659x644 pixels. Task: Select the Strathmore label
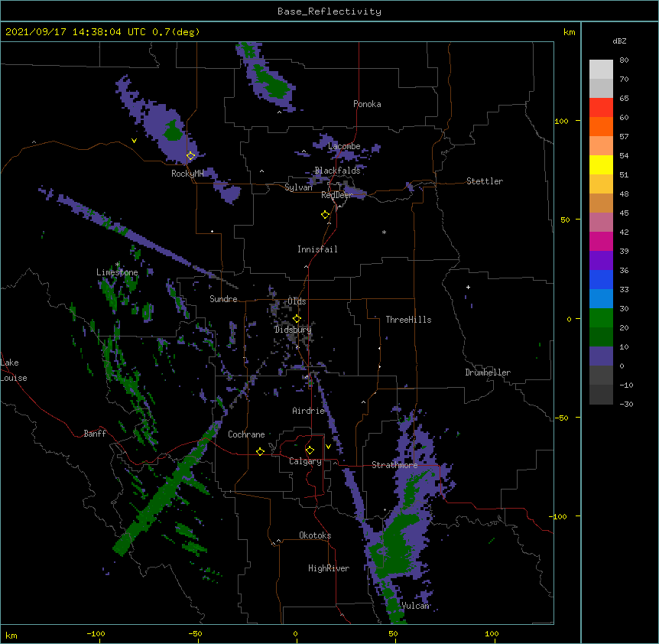click(394, 465)
